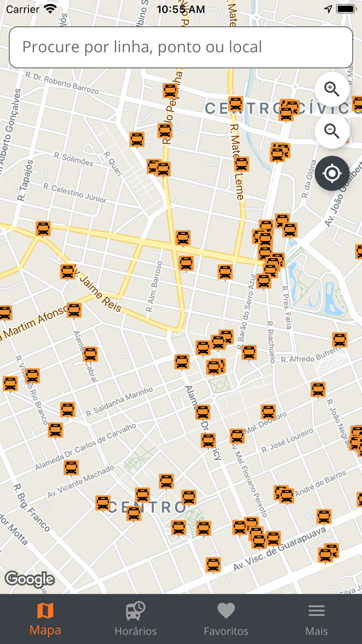Select bus stop beside the Centro Cívico label
The width and height of the screenshot is (362, 644).
tap(236, 104)
